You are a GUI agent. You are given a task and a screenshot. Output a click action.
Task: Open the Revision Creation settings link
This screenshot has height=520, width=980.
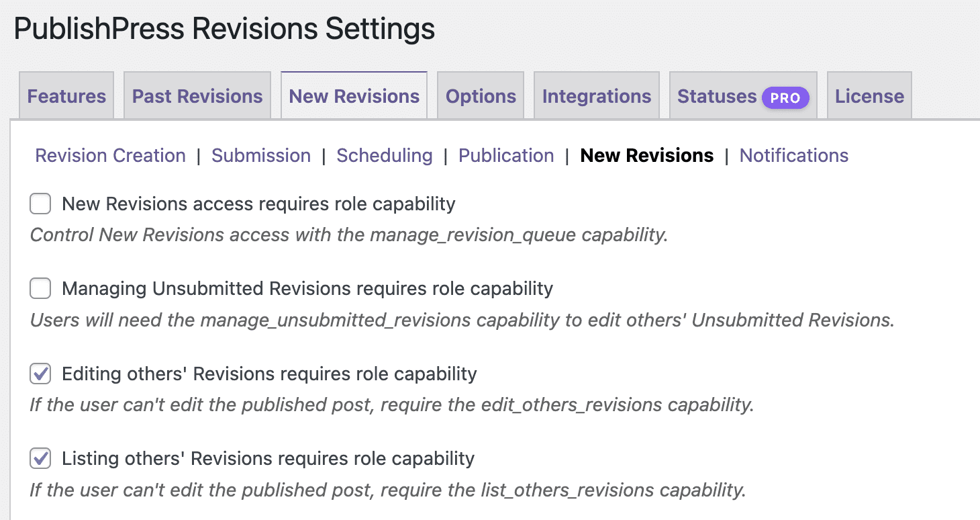click(x=109, y=155)
